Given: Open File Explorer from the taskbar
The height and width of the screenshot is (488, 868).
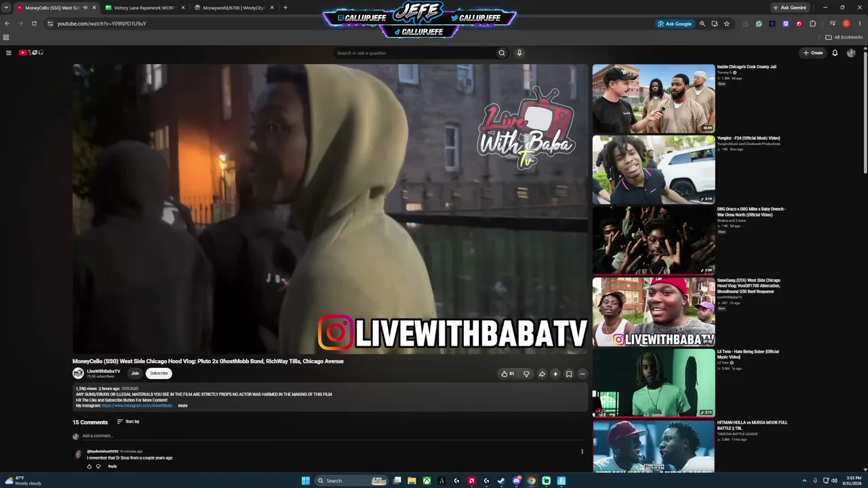Looking at the screenshot, I should pyautogui.click(x=412, y=481).
